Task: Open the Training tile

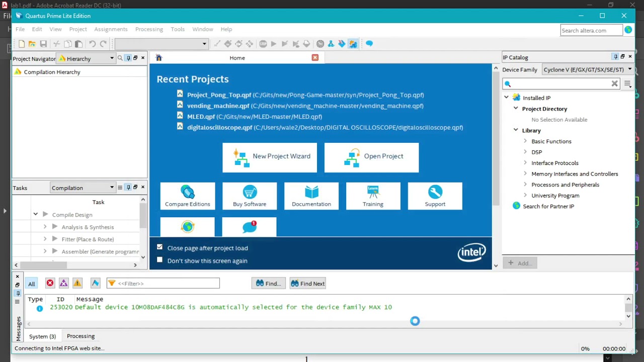Action: 373,196
